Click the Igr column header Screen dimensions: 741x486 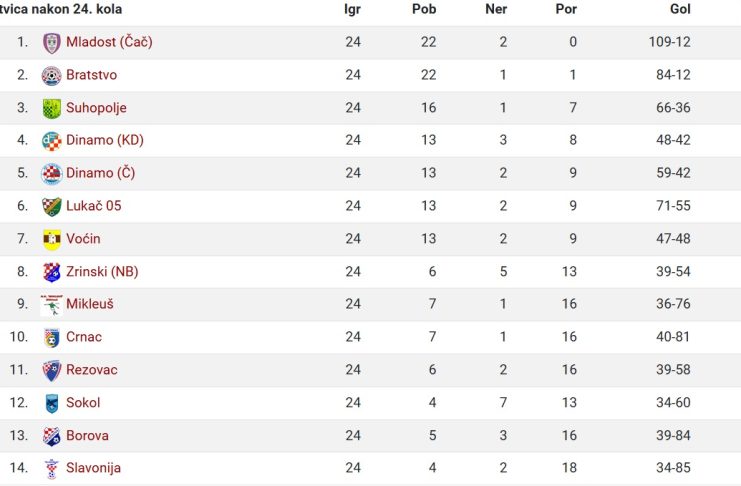tap(352, 9)
